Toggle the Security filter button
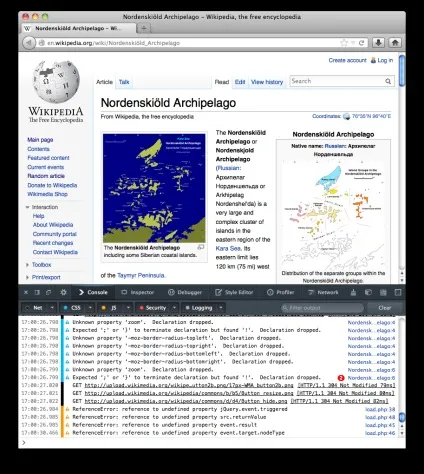This screenshot has width=424, height=474. click(x=153, y=308)
